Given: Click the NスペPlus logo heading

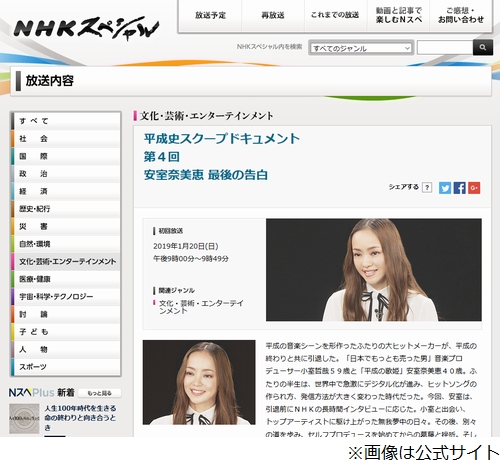Looking at the screenshot, I should point(31,393).
